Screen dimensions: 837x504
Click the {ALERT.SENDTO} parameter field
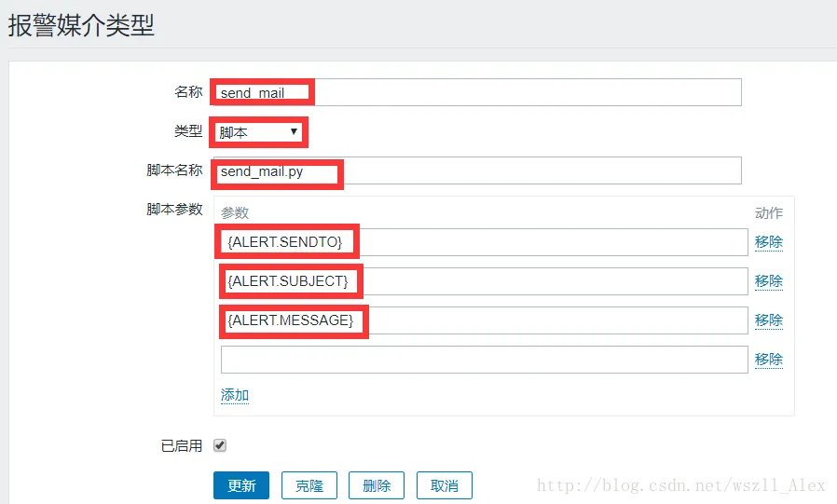(485, 242)
